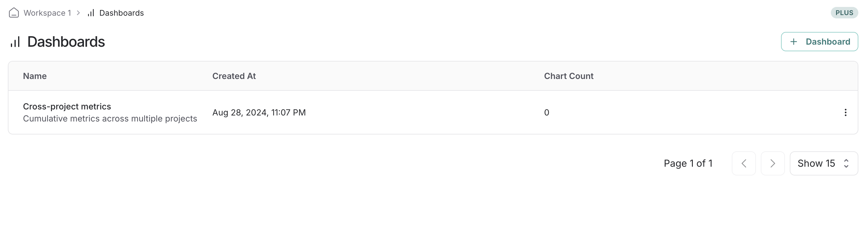
Task: Click the chart count value 0
Action: (547, 112)
